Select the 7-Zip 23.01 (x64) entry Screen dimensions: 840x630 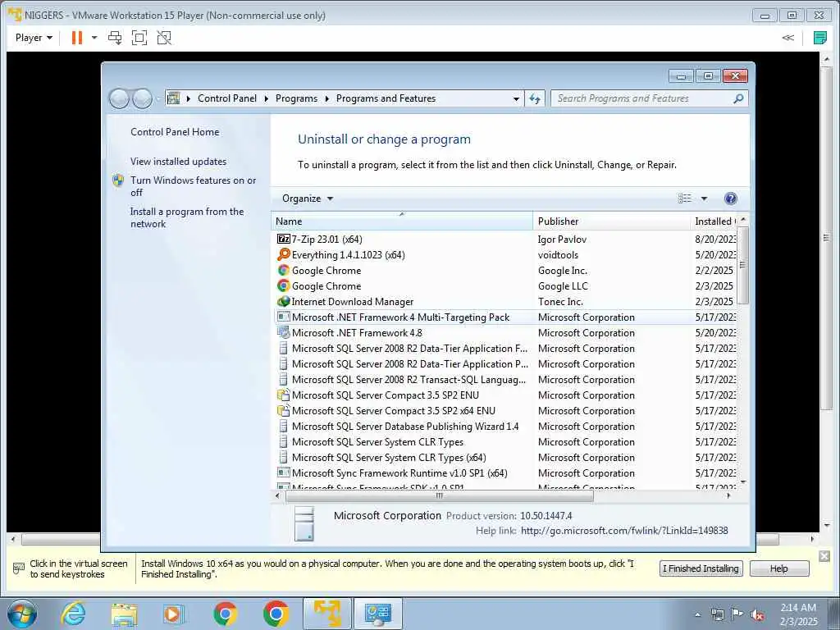tap(505, 240)
